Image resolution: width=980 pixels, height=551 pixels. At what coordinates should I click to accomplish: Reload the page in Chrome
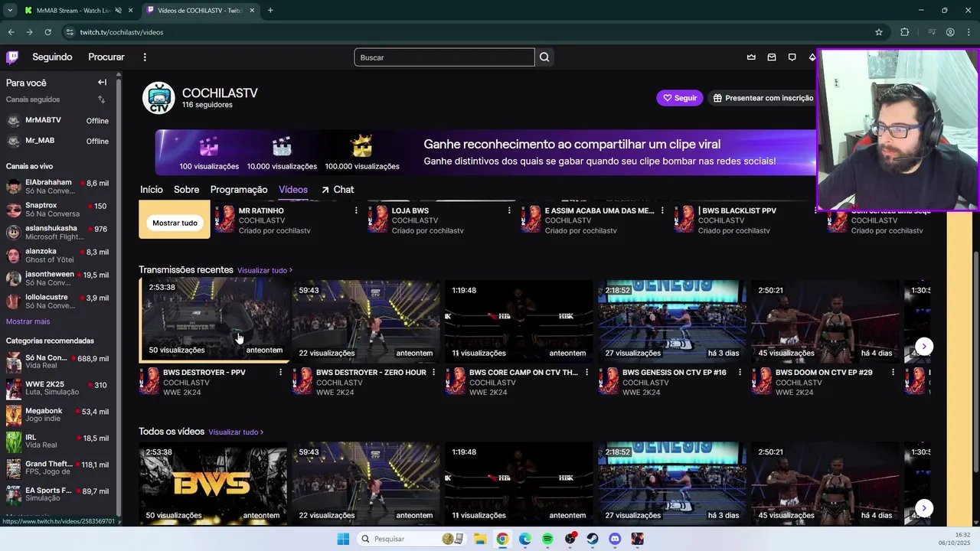(x=47, y=32)
